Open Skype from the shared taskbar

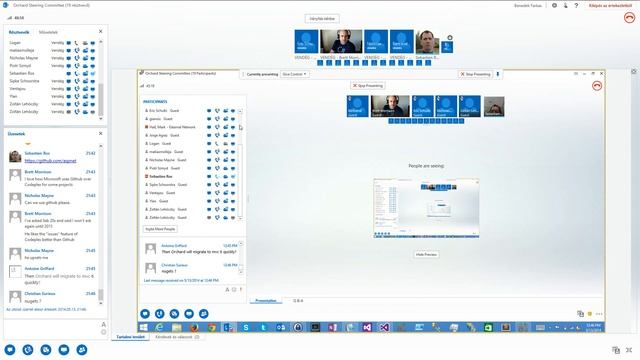point(246,327)
